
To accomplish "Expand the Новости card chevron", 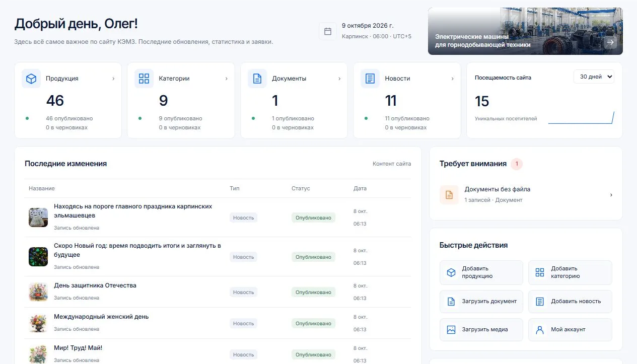I will (x=452, y=79).
